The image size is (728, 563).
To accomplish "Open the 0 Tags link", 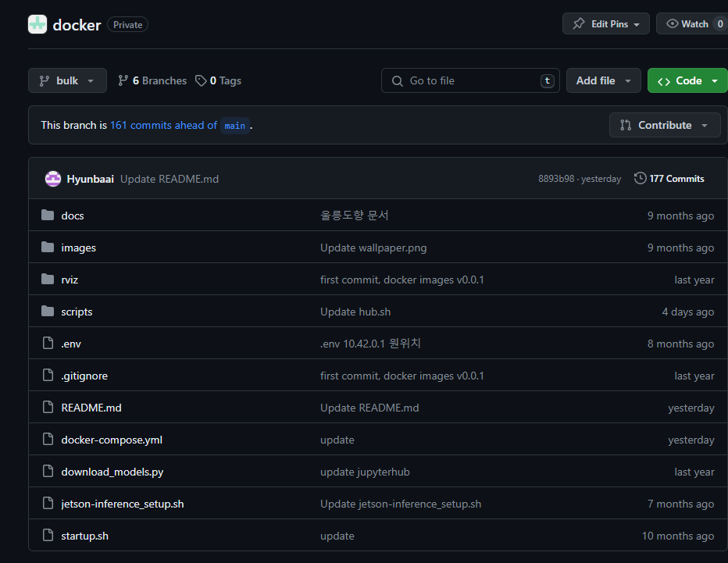I will pyautogui.click(x=218, y=80).
